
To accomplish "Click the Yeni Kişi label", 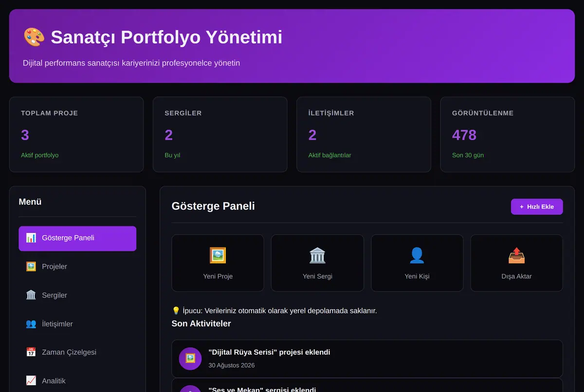I will click(x=417, y=276).
